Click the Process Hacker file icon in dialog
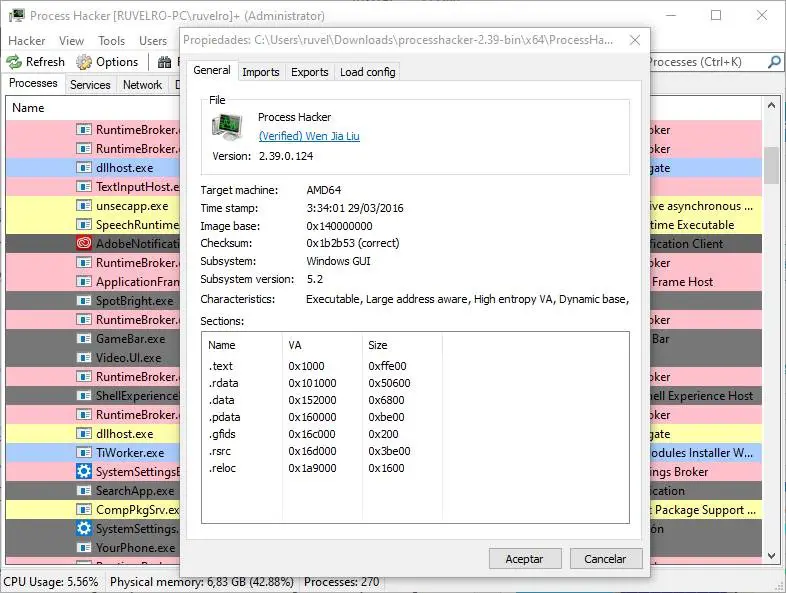This screenshot has width=786, height=593. 227,126
